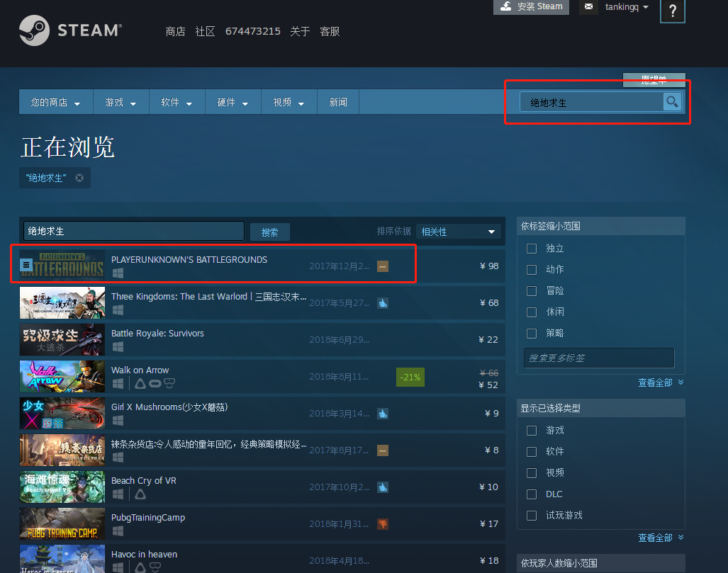
Task: Click the 搜索更多标签 tag search field
Action: (x=599, y=358)
